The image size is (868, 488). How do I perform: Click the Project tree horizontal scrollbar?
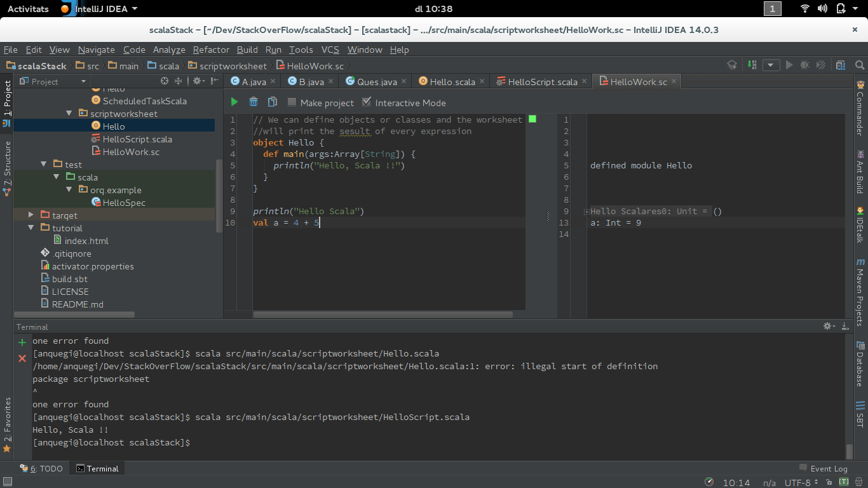tap(74, 314)
